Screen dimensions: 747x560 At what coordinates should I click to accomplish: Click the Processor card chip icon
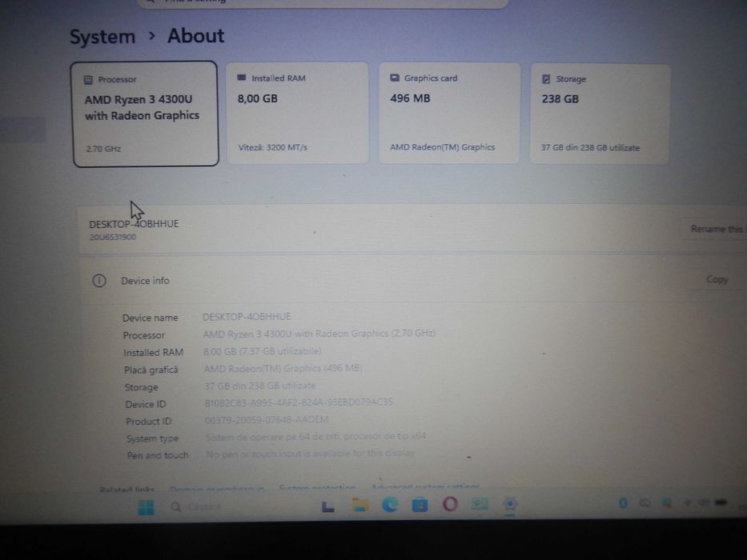click(88, 79)
